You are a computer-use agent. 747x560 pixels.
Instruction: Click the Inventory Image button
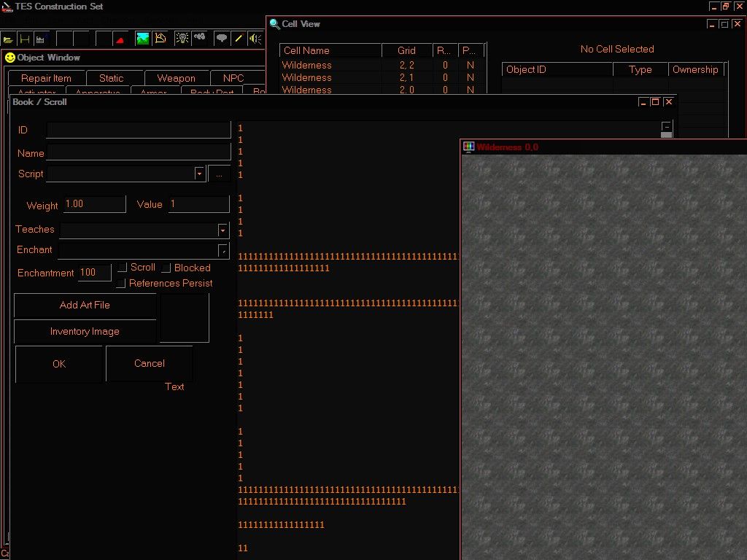tap(85, 332)
